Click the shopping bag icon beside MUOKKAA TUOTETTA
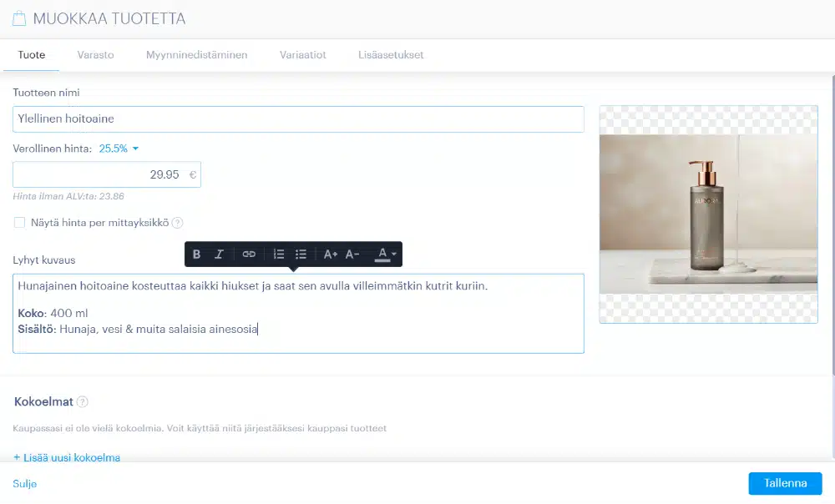The image size is (835, 504). click(x=18, y=18)
